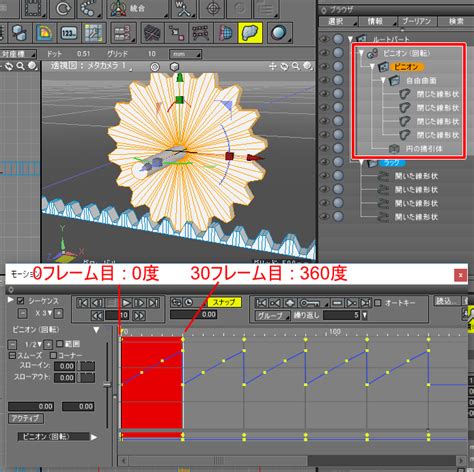Click the half-wireframe sphere icon
The height and width of the screenshot is (472, 474).
pos(225,33)
